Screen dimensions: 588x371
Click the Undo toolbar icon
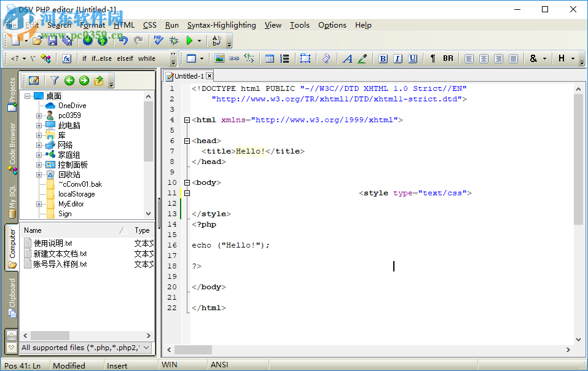tap(123, 41)
